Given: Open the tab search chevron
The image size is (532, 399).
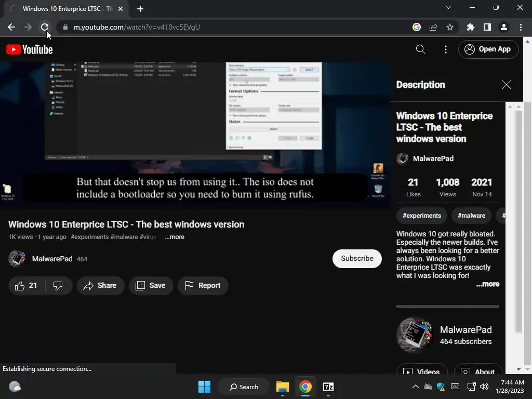Looking at the screenshot, I should click(x=448, y=7).
